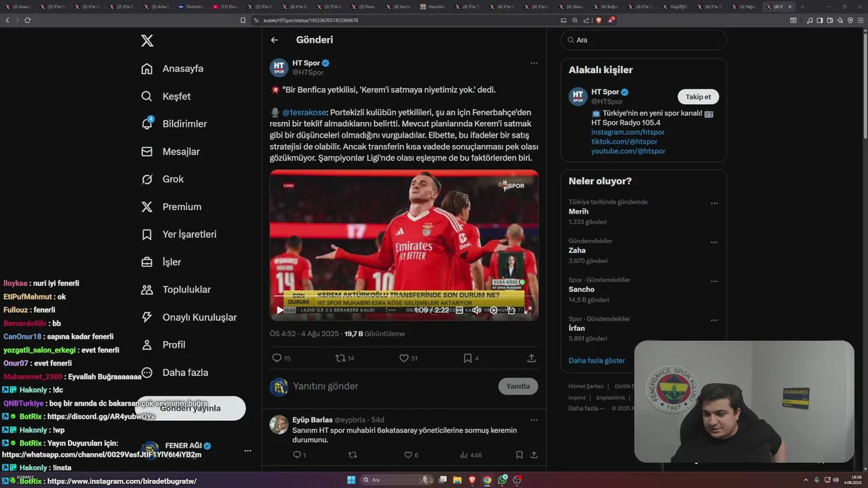Click the taskbar Ara search box
This screenshot has width=868, height=488.
(x=398, y=480)
